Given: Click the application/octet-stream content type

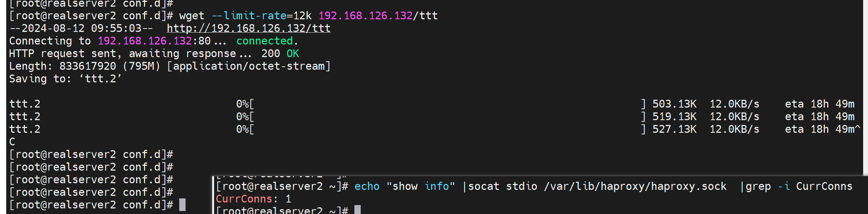Looking at the screenshot, I should point(249,66).
